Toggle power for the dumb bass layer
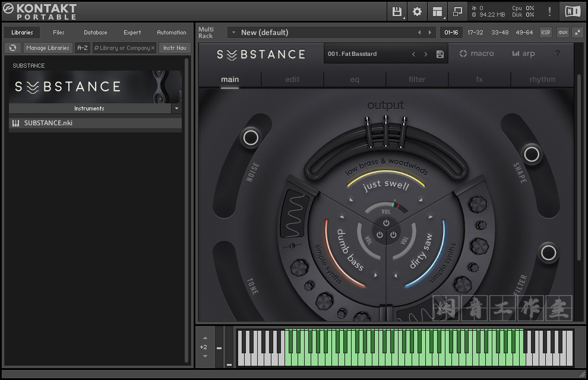 coord(380,235)
